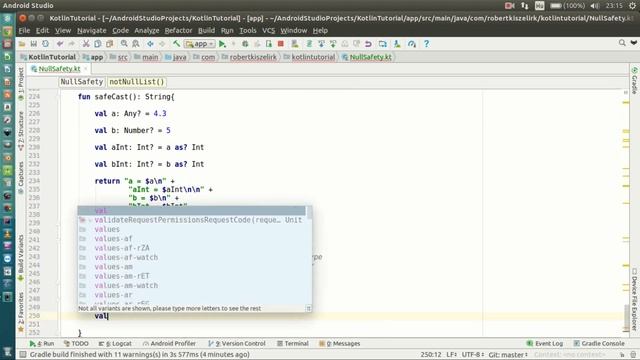This screenshot has width=640, height=360.
Task: Open the Event Log
Action: pos(545,344)
